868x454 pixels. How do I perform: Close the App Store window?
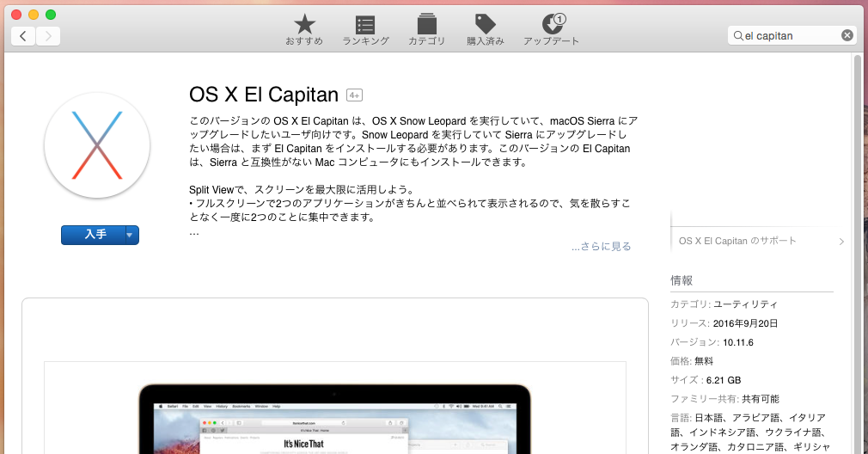click(16, 15)
